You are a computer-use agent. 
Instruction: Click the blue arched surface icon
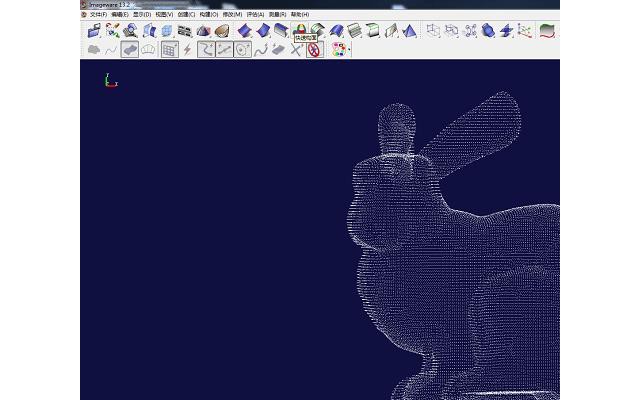point(337,31)
